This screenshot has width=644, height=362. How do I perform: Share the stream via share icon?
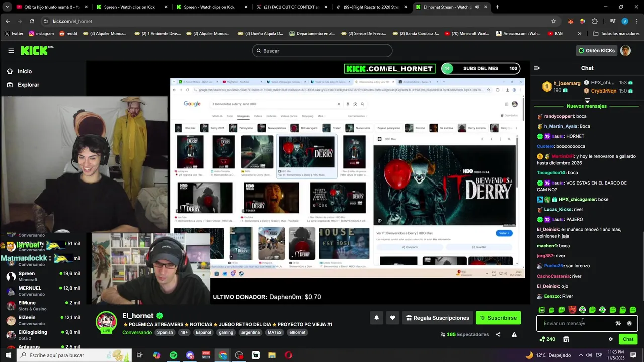498,334
